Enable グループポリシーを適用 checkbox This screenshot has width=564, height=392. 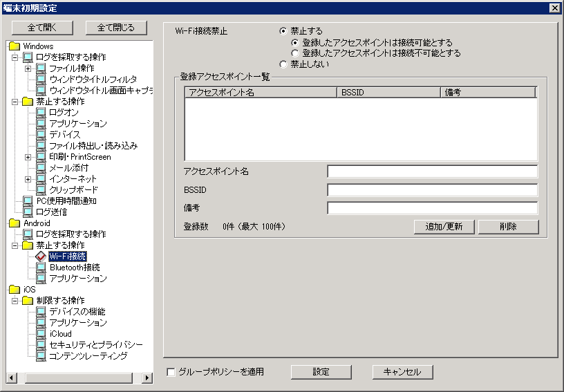(x=171, y=372)
